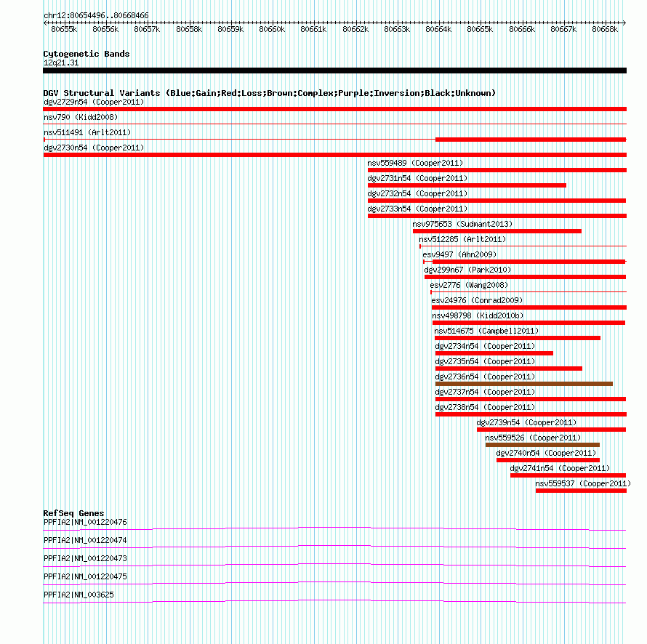Open PPFIA2|NM_003625 gene label
This screenshot has width=647, height=644.
pyautogui.click(x=79, y=595)
